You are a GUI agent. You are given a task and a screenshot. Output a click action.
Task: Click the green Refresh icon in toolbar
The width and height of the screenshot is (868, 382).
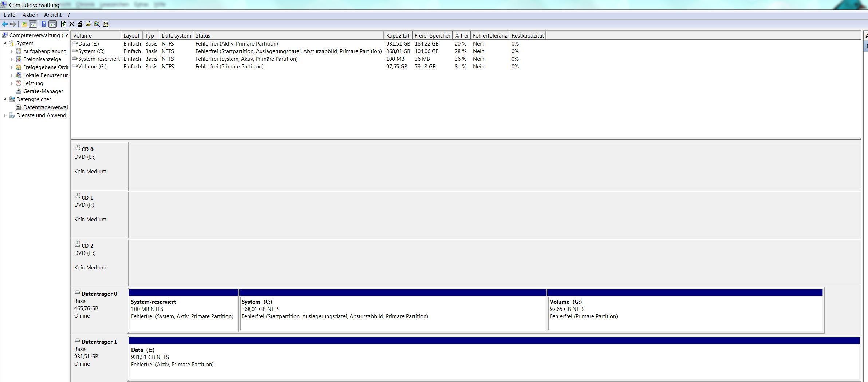pyautogui.click(x=63, y=24)
